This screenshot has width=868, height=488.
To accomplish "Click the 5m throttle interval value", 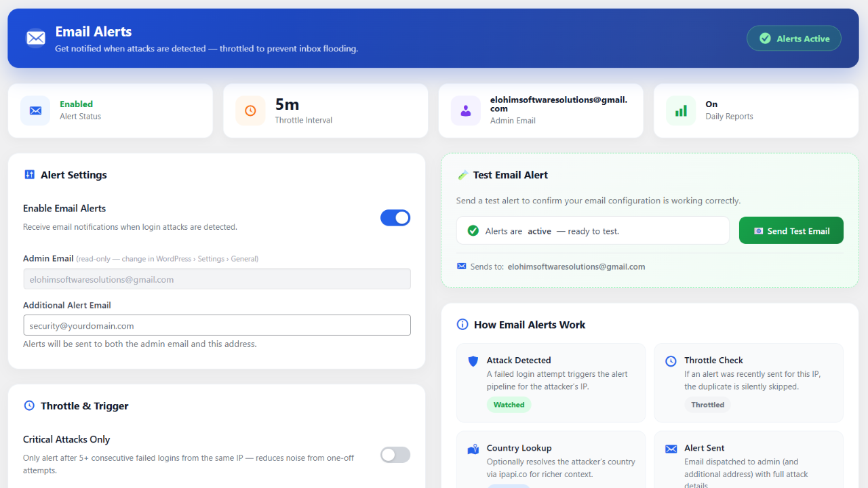I will (287, 104).
